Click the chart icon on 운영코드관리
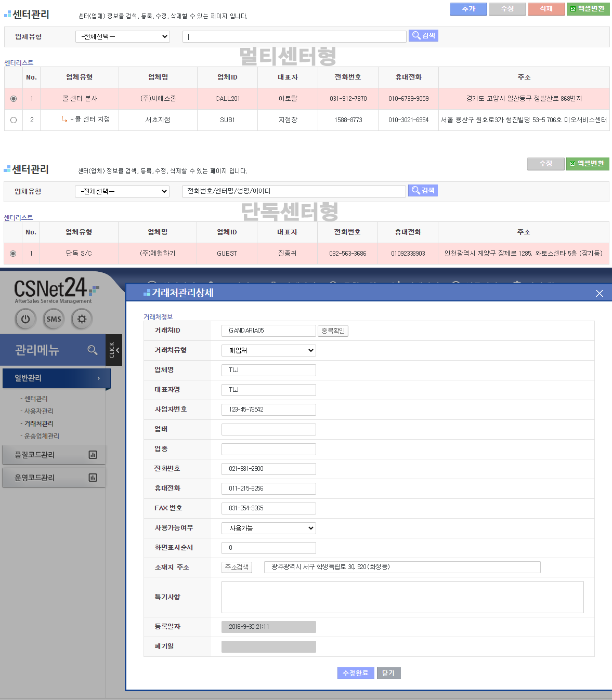 click(x=93, y=478)
